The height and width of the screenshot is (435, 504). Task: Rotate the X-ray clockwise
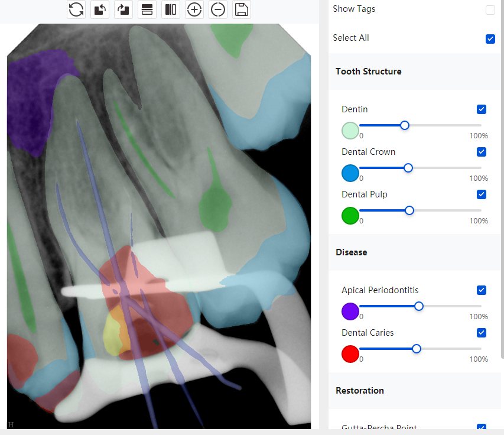pyautogui.click(x=123, y=9)
